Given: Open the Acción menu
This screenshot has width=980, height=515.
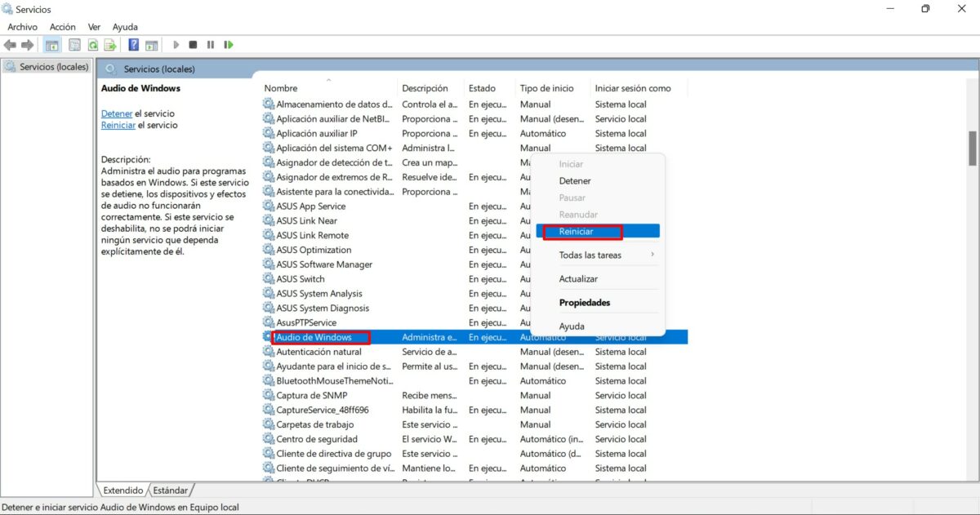Looking at the screenshot, I should click(x=62, y=27).
